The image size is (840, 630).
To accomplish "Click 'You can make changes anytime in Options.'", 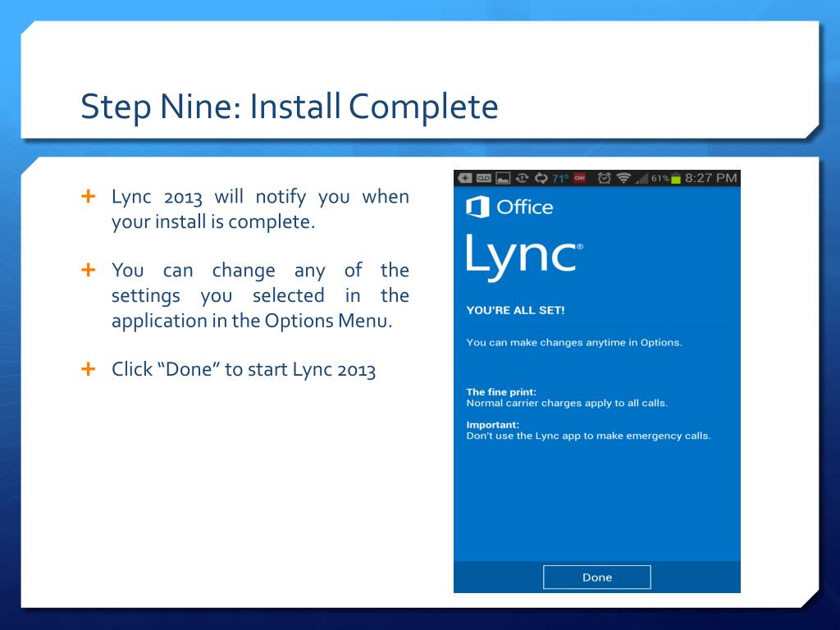I will (573, 342).
